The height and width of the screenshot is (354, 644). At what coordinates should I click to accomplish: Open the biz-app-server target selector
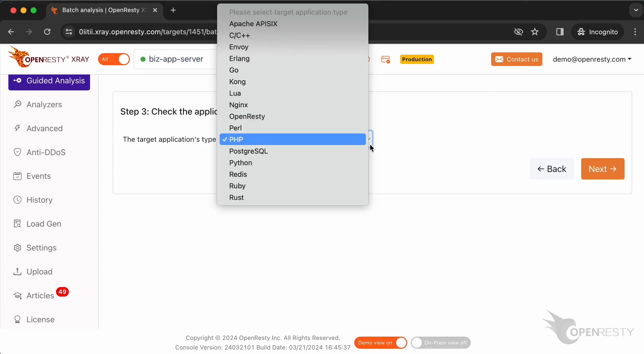(x=176, y=59)
